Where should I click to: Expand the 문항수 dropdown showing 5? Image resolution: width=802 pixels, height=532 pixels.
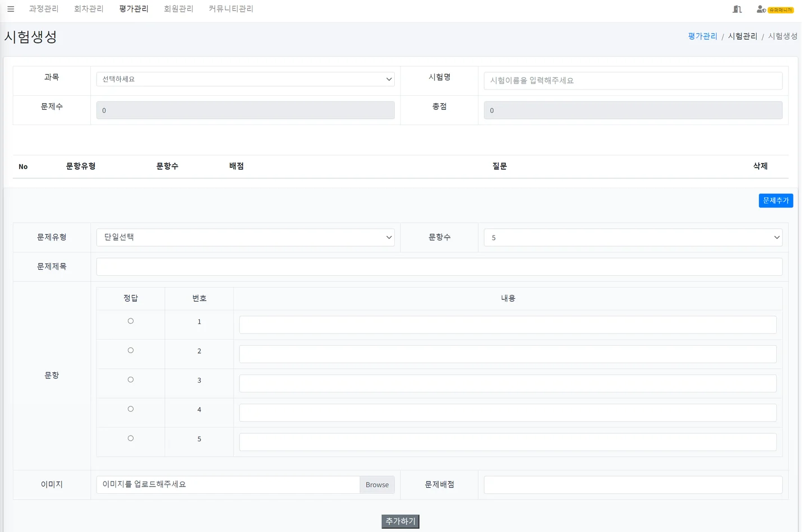(633, 237)
